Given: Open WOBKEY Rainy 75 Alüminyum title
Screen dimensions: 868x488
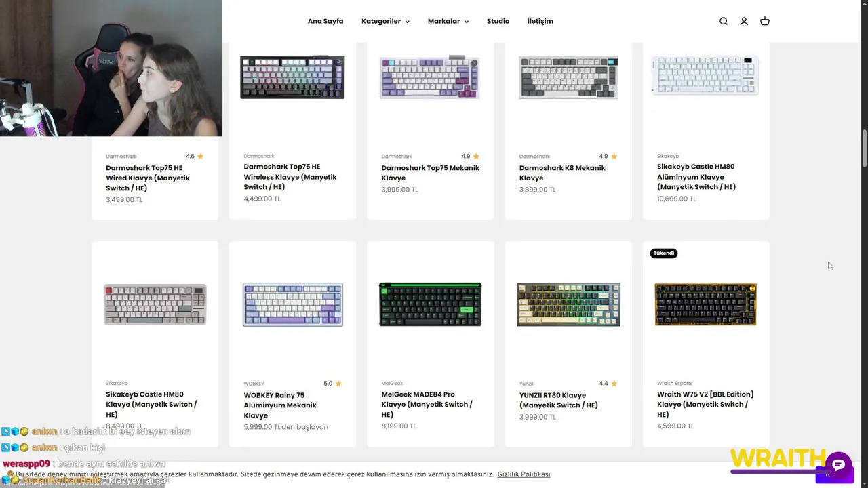Looking at the screenshot, I should [280, 405].
